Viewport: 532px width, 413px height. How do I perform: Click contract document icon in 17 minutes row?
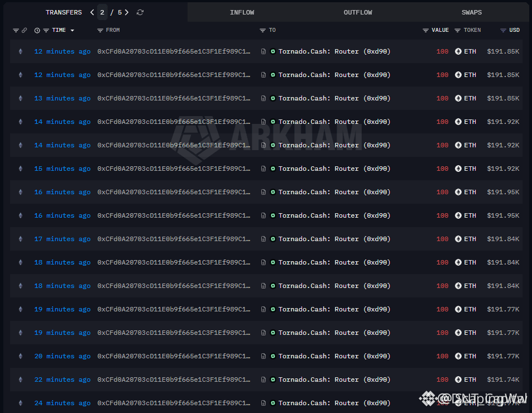[263, 239]
